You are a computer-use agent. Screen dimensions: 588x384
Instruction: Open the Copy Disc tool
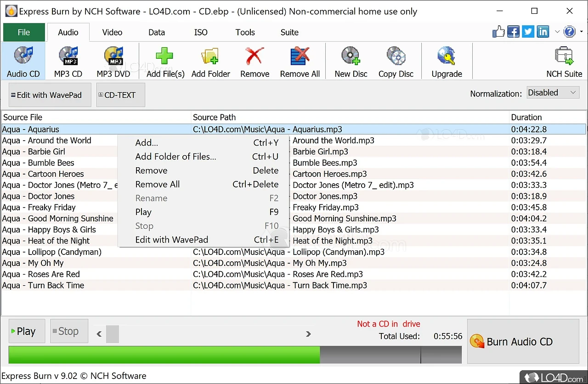tap(396, 56)
